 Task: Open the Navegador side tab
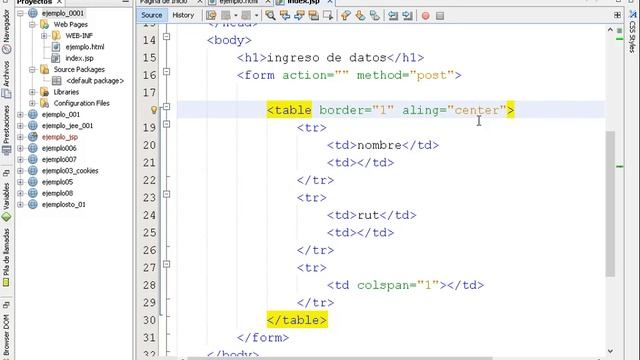click(6, 31)
